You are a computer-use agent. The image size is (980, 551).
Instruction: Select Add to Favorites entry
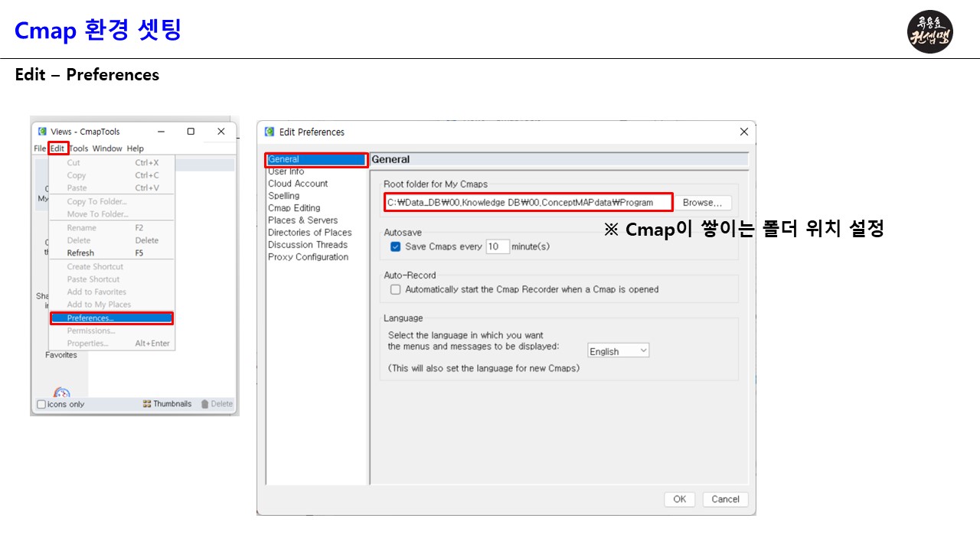click(x=112, y=292)
